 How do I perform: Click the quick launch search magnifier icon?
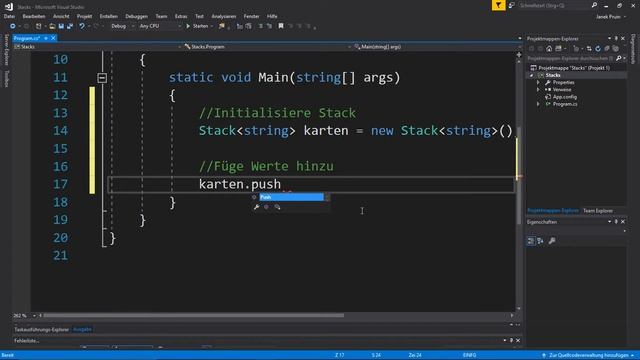(594, 5)
